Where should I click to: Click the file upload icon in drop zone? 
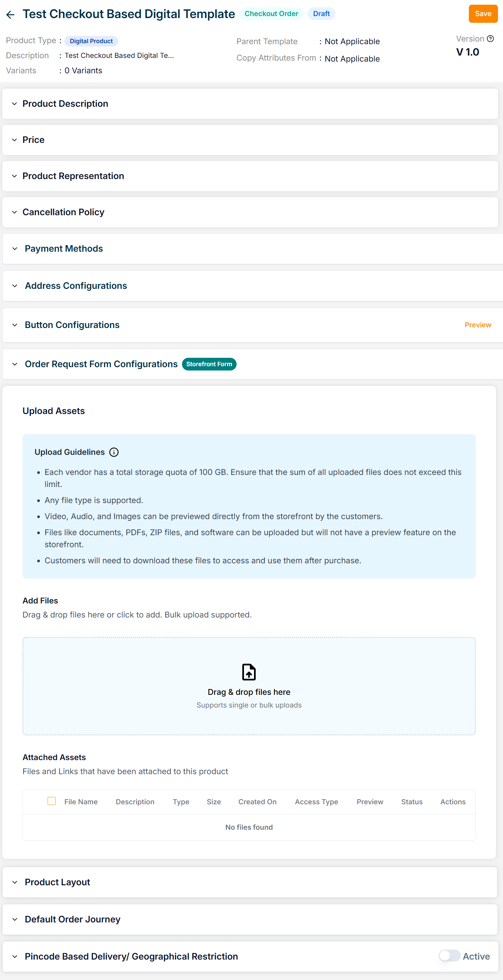pos(249,672)
